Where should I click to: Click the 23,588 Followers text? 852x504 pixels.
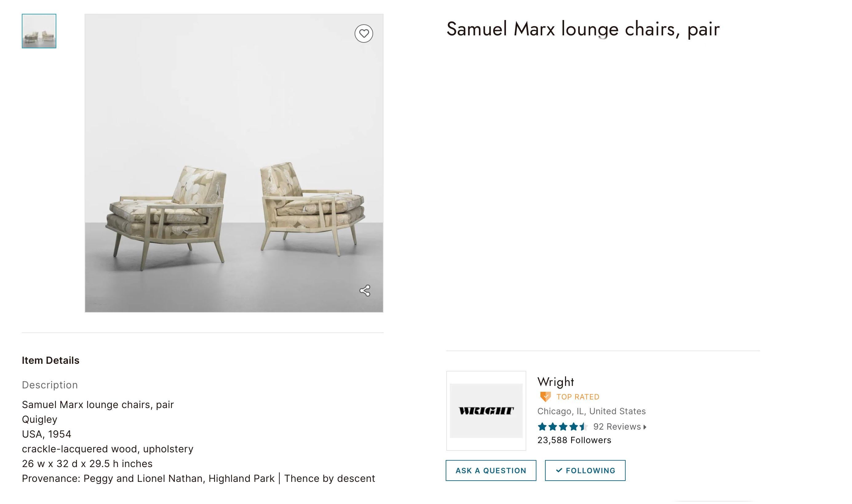[x=574, y=440]
